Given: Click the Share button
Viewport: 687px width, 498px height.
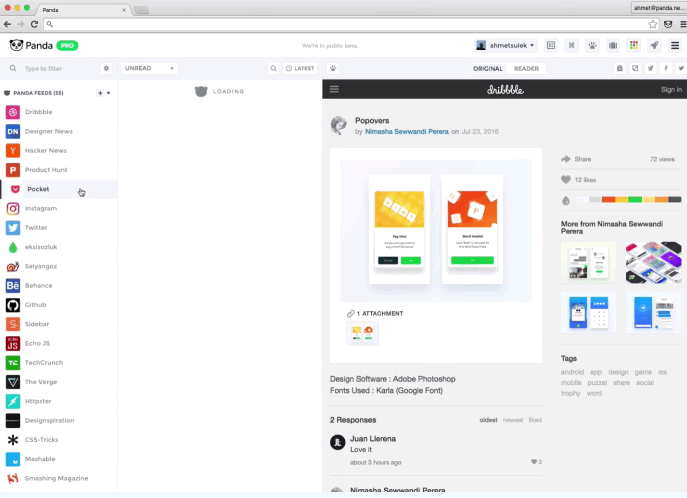Looking at the screenshot, I should (x=576, y=159).
